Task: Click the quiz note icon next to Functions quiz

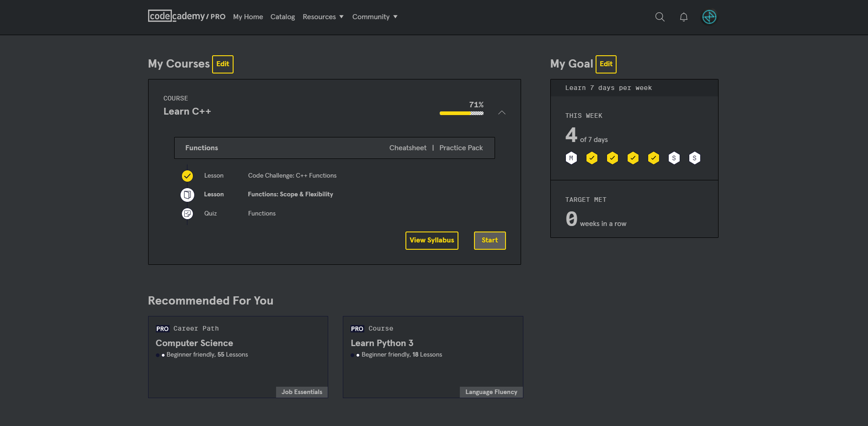Action: [187, 213]
